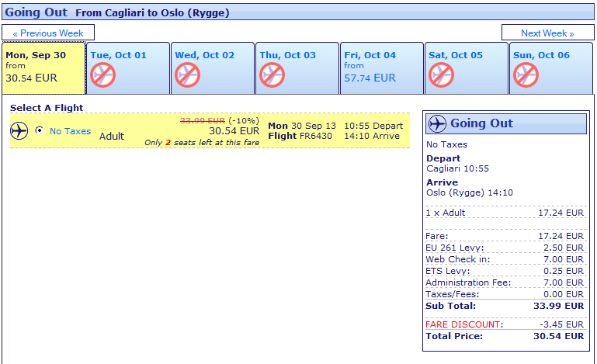Click no-flight icon under Thu, Oct 03
The width and height of the screenshot is (597, 364).
[272, 75]
